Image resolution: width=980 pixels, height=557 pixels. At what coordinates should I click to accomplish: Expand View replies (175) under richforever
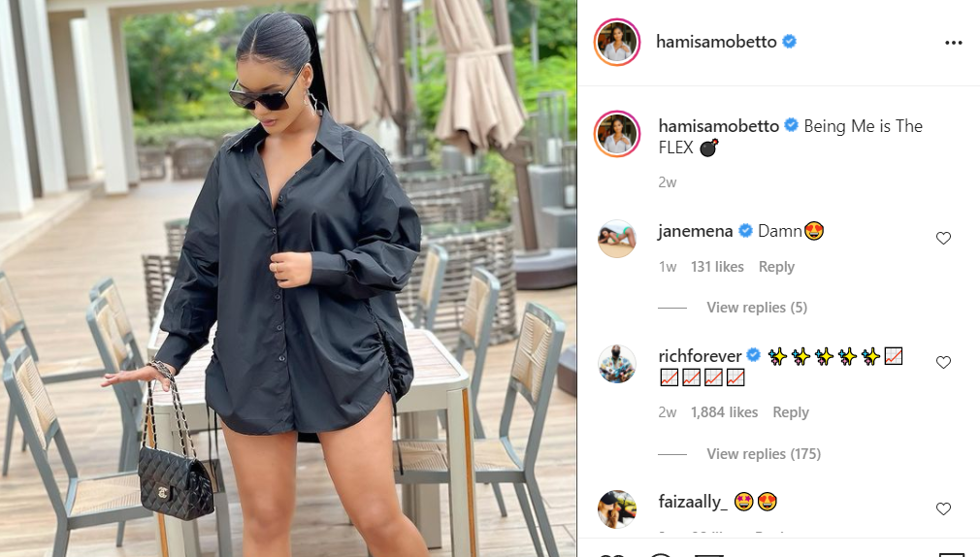[763, 454]
